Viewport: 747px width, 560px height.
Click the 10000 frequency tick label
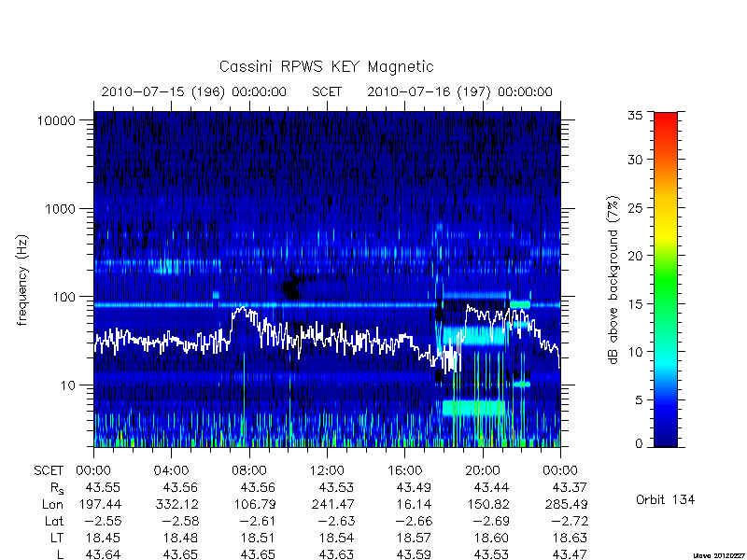tap(56, 121)
